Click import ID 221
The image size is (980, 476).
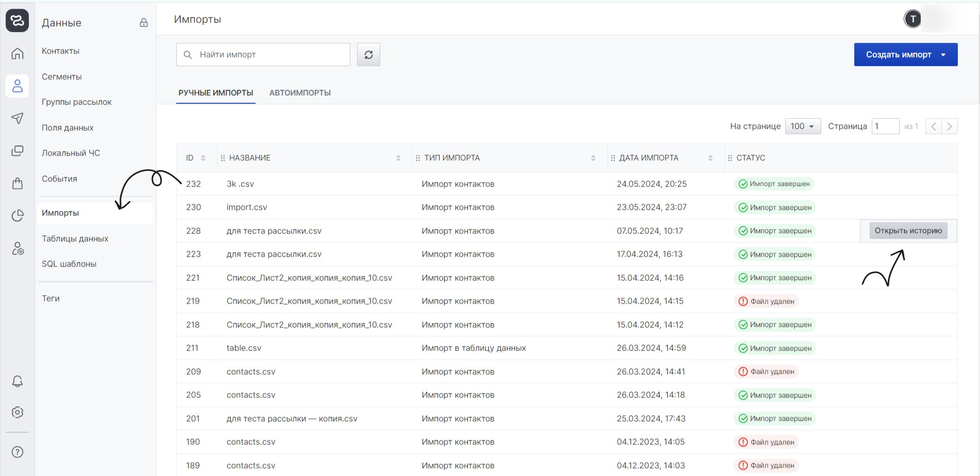click(193, 278)
